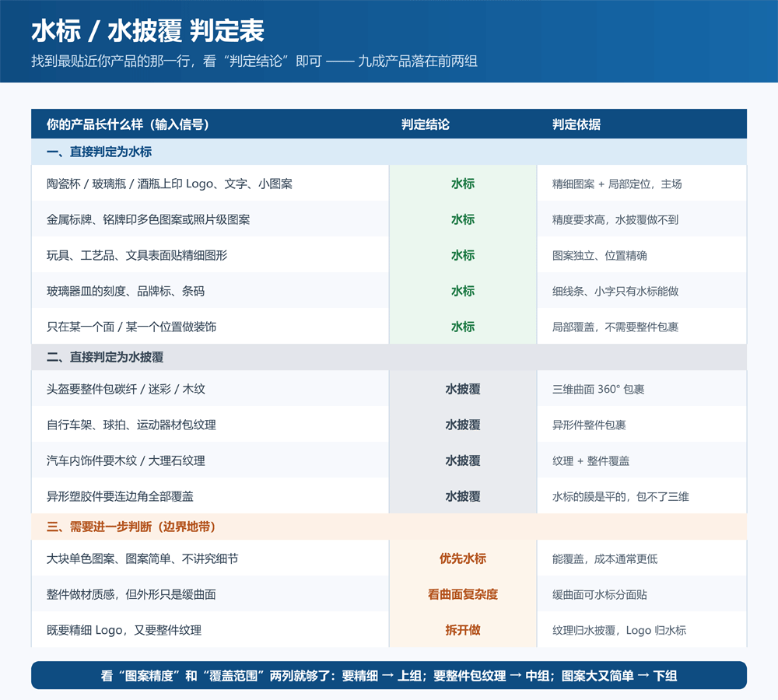Select rationale 三维曲面 360° 包裹
The image size is (778, 700).
pyautogui.click(x=598, y=390)
